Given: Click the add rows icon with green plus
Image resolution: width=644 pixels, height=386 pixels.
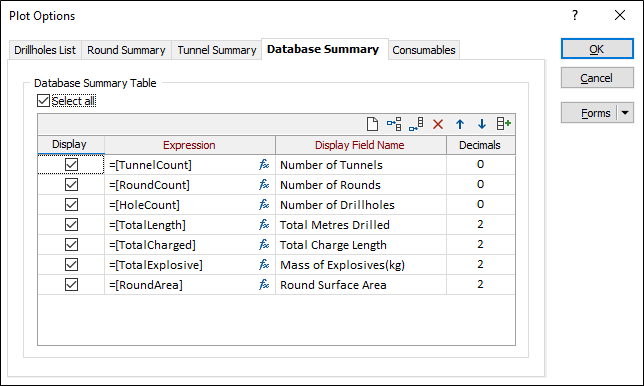Looking at the screenshot, I should pyautogui.click(x=504, y=124).
